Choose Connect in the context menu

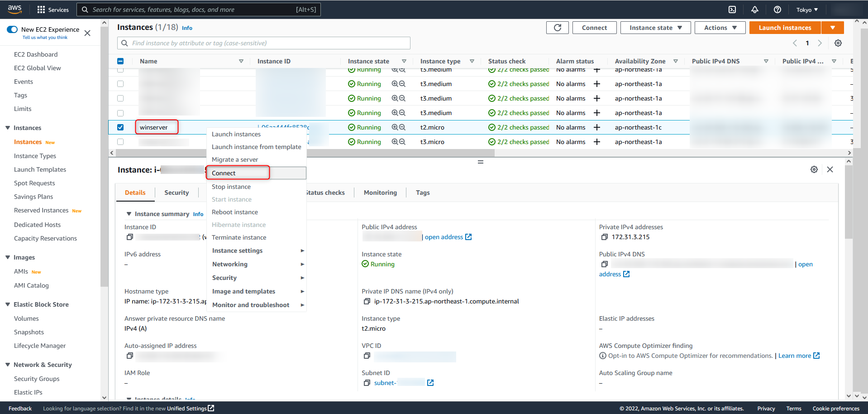click(x=257, y=173)
